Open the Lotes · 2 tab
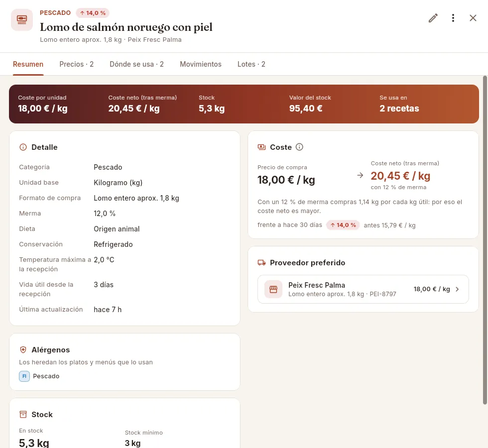Screen dimensions: 488x448 tap(251, 64)
